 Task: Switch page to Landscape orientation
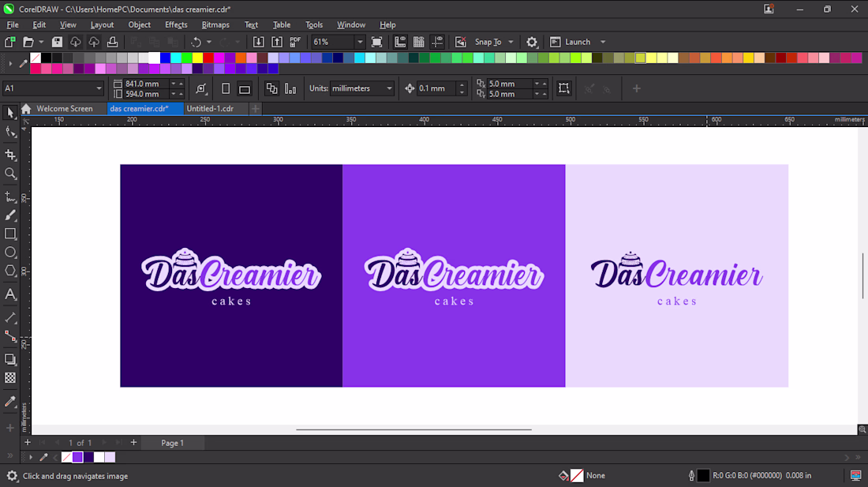[x=244, y=88]
